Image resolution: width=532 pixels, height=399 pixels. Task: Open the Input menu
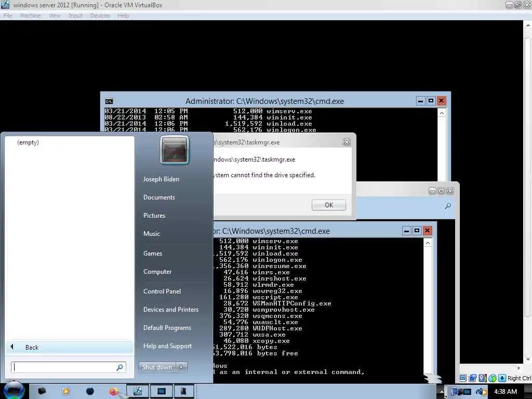pyautogui.click(x=75, y=16)
